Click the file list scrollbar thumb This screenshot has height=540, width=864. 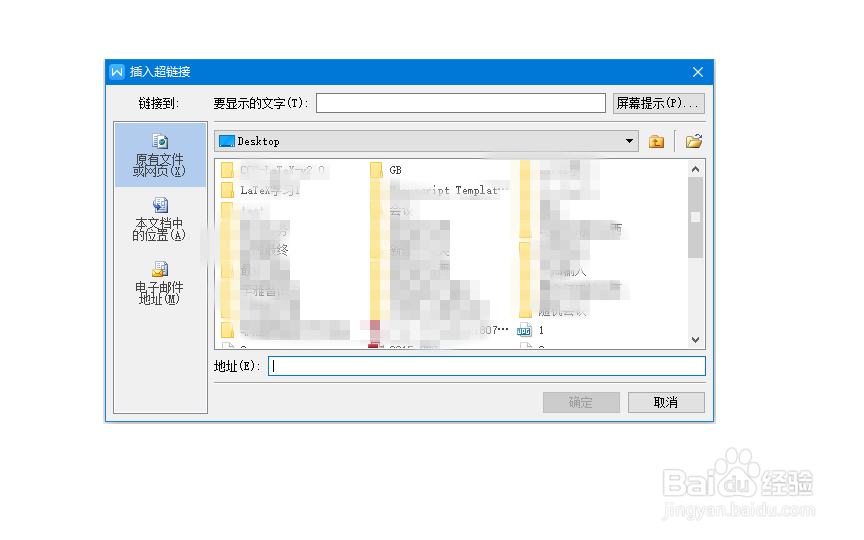coord(695,217)
